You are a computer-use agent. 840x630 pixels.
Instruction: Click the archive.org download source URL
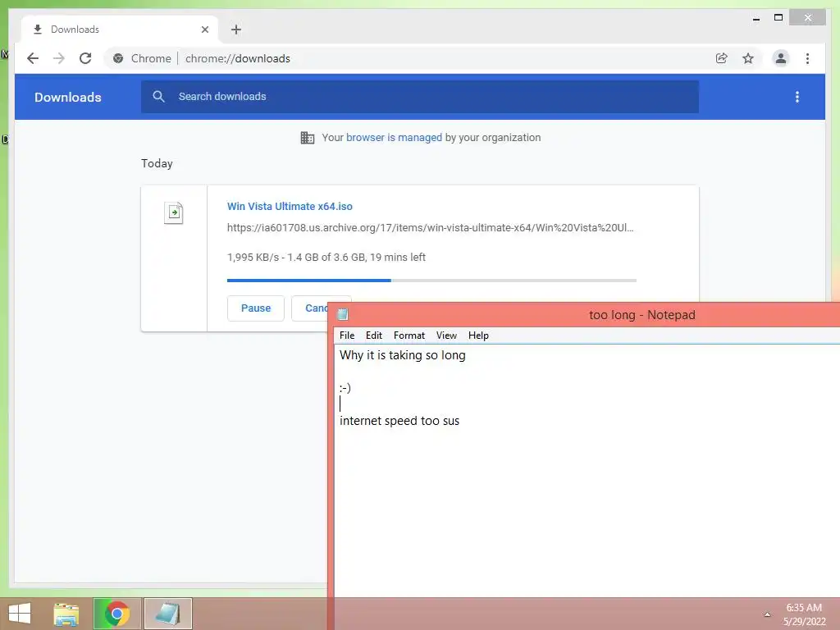(x=430, y=228)
